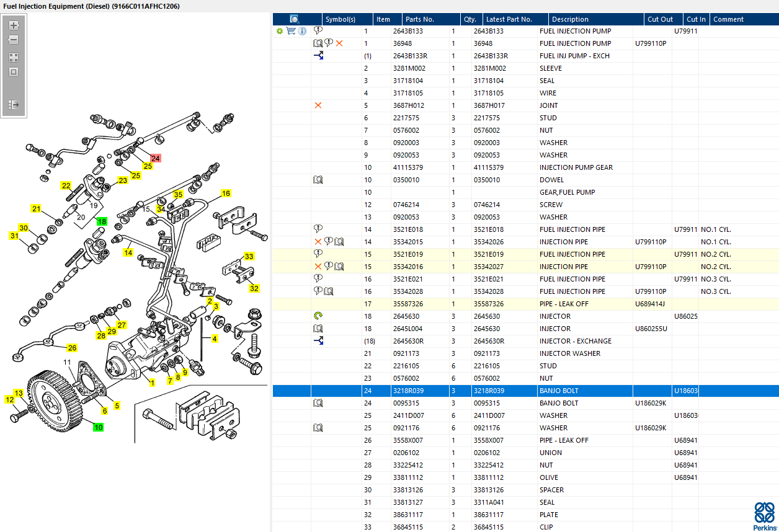The image size is (779, 532).
Task: Select green callout 10 on diagram gear
Action: pos(99,427)
